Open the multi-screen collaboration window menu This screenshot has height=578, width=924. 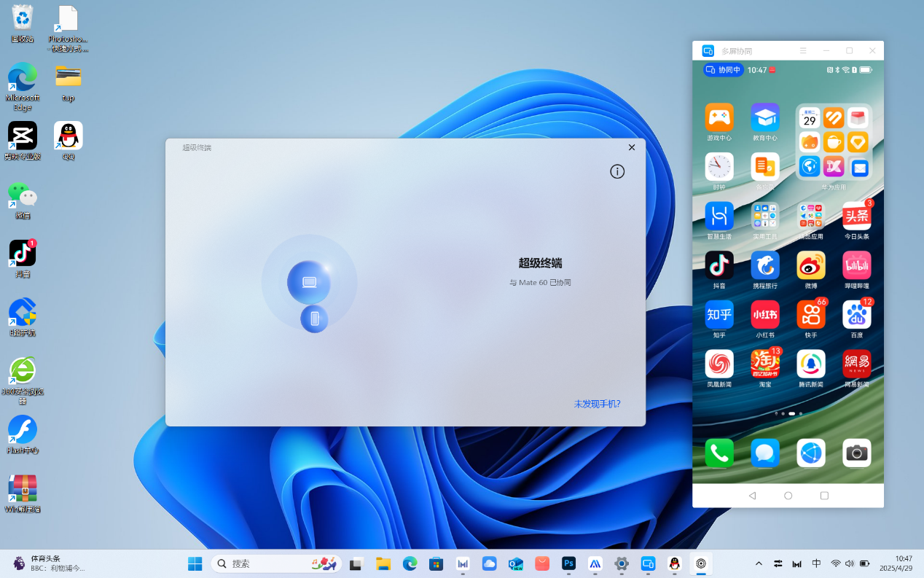coord(803,51)
